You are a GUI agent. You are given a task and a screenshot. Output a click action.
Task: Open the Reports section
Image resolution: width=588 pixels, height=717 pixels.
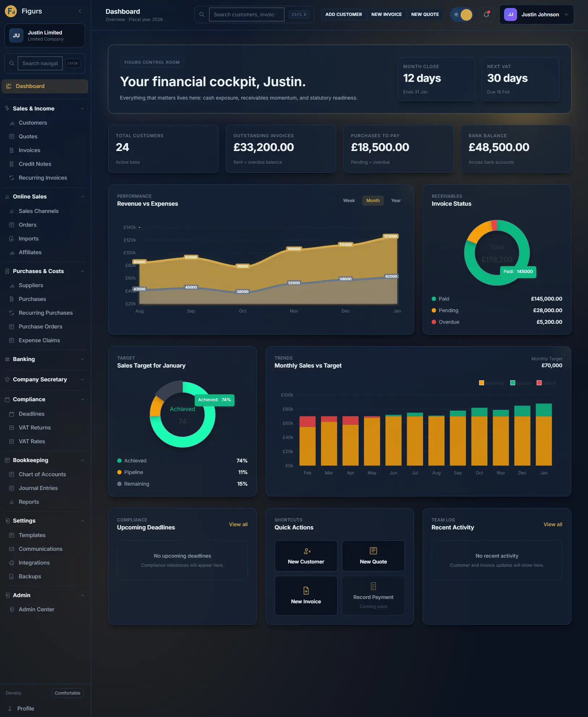pos(29,502)
